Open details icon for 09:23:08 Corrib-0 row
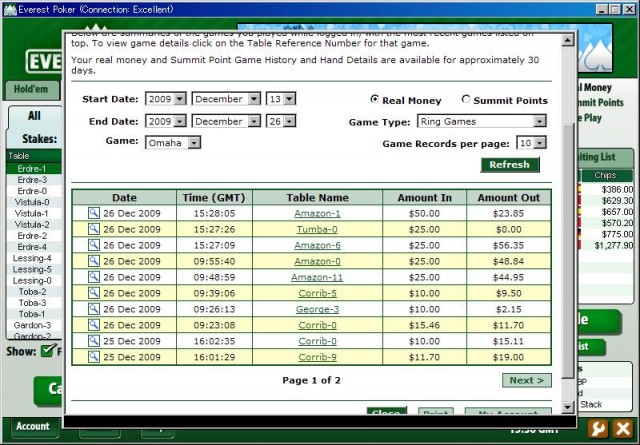The height and width of the screenshot is (445, 640). pyautogui.click(x=94, y=325)
